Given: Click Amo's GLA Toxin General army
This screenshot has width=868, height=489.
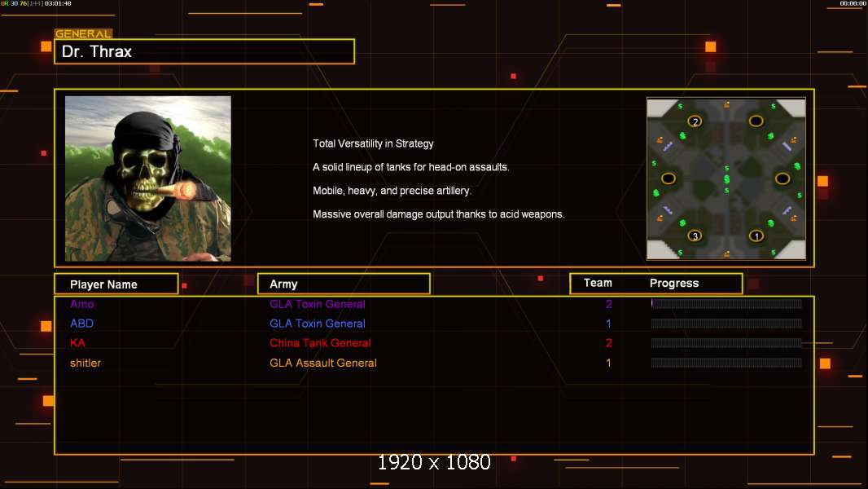Looking at the screenshot, I should 318,304.
